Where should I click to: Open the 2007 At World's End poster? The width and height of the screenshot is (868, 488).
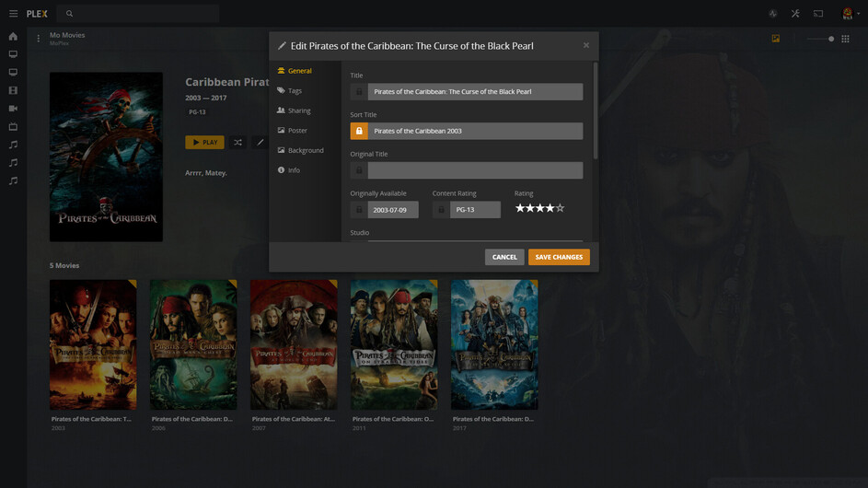click(x=294, y=344)
